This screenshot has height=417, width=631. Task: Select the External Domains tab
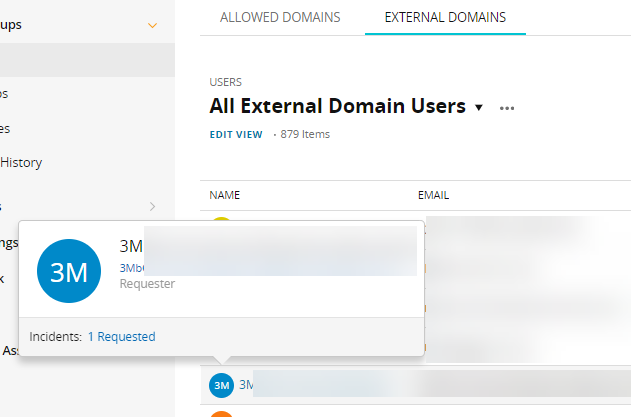point(445,17)
